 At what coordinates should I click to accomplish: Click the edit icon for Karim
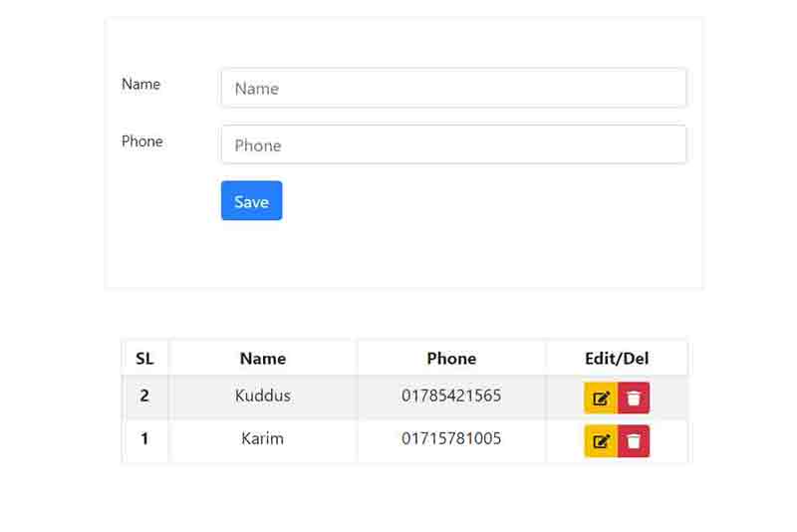tap(601, 441)
